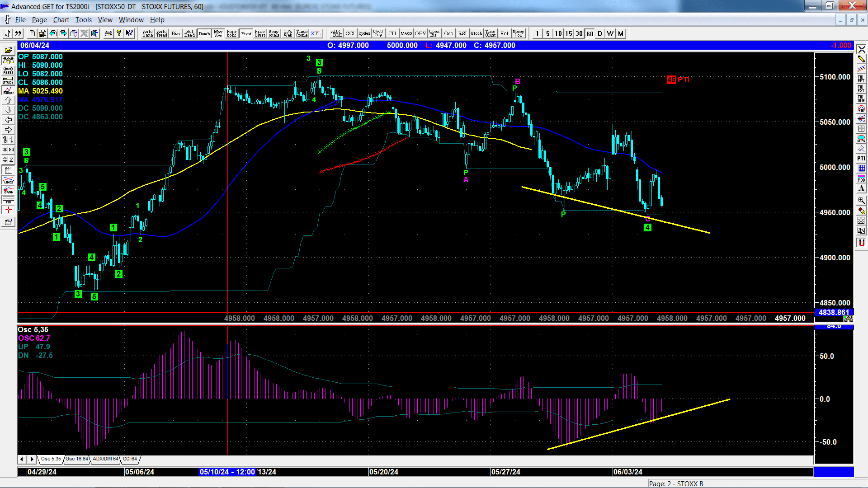Open the File menu
Viewport: 868px width, 488px height.
[x=20, y=20]
